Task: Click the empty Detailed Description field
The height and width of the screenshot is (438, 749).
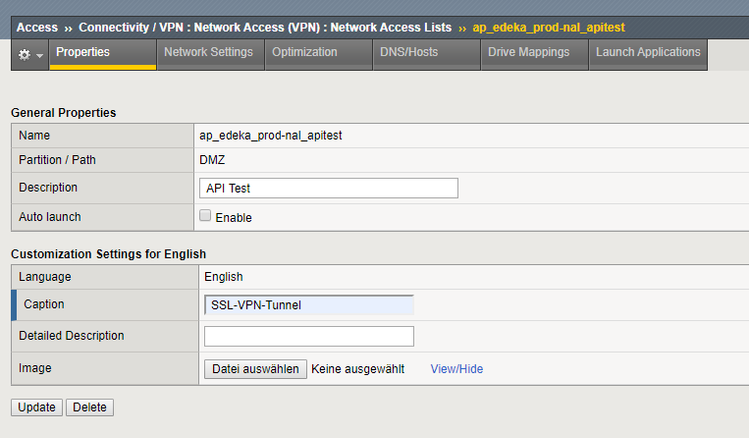Action: point(309,336)
